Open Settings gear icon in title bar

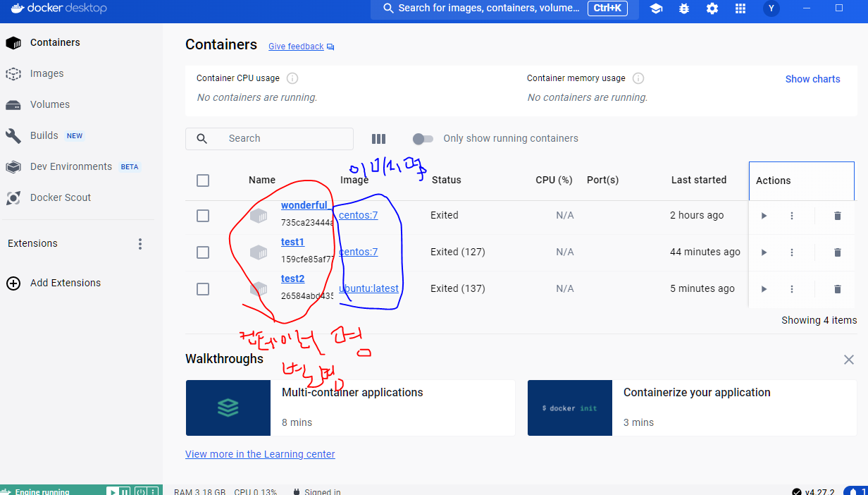[x=712, y=8]
